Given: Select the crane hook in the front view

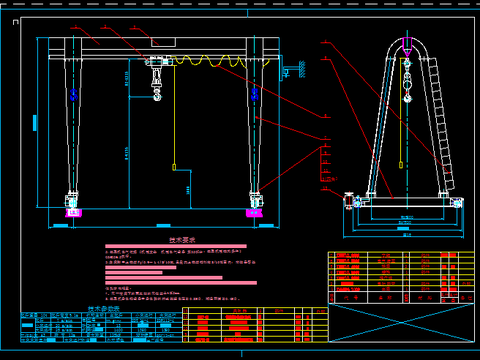Looking at the screenshot, I should tap(157, 96).
